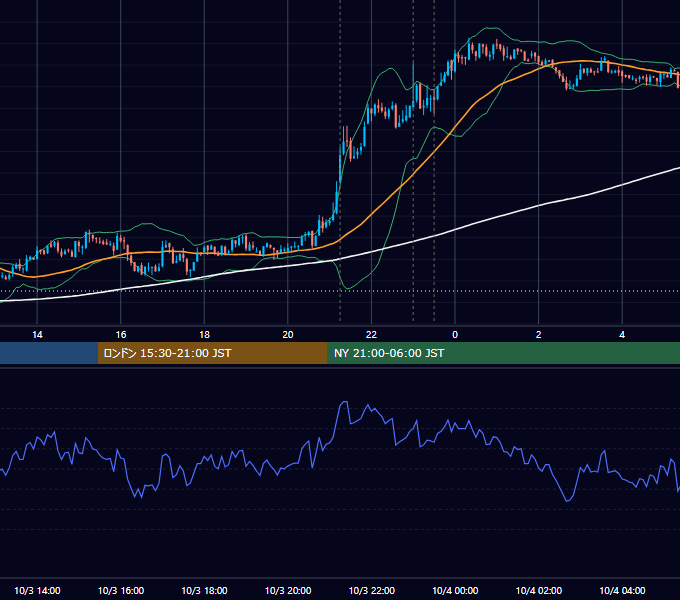
Task: Click the 16 hour axis label
Action: click(121, 335)
